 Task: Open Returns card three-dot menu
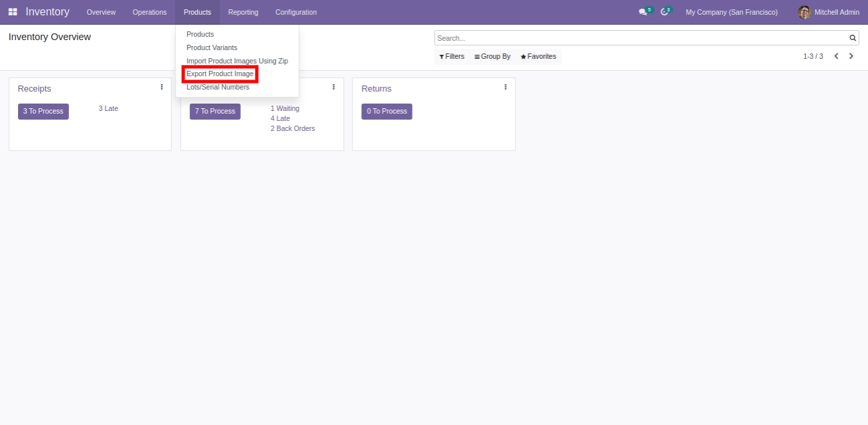pos(506,87)
